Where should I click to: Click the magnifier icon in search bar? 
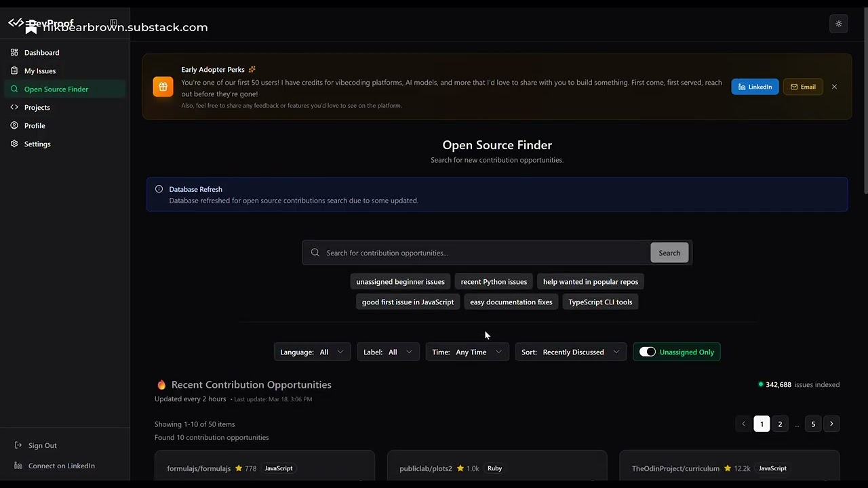coord(315,253)
